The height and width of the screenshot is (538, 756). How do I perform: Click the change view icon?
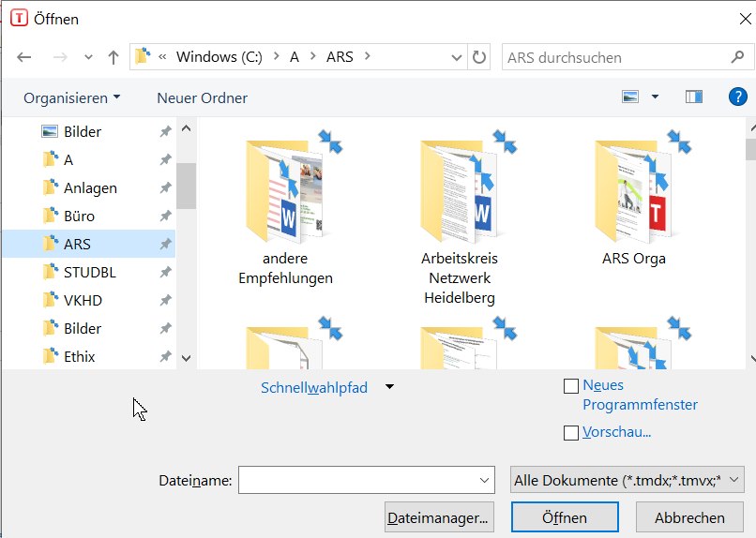(630, 97)
